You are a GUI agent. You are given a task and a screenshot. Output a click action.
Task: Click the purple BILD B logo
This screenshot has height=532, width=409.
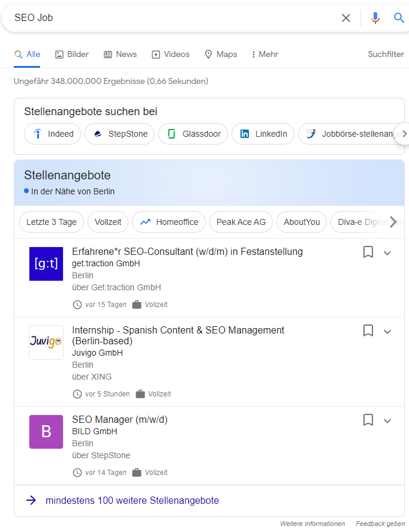(x=46, y=432)
